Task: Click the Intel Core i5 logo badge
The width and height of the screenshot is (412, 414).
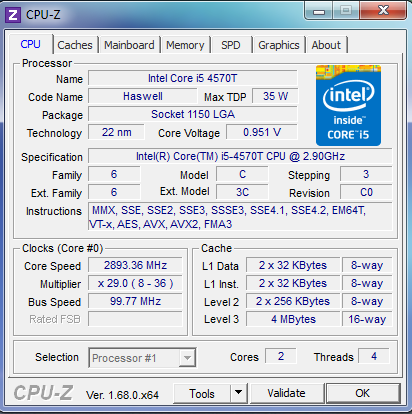Action: pyautogui.click(x=348, y=106)
